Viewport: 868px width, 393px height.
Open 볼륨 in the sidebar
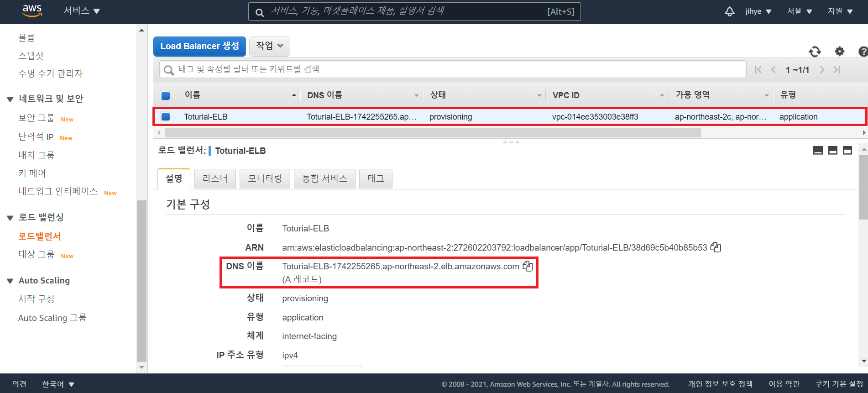pyautogui.click(x=26, y=37)
